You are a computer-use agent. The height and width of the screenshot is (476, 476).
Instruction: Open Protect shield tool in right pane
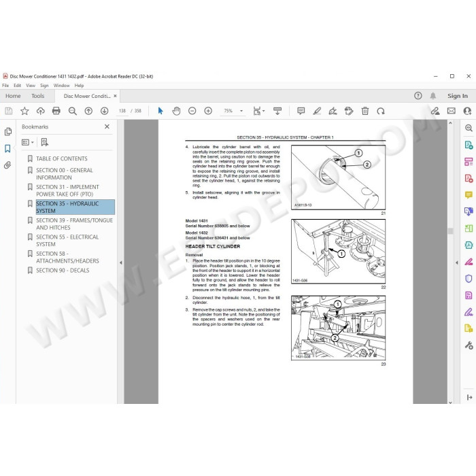pyautogui.click(x=469, y=279)
